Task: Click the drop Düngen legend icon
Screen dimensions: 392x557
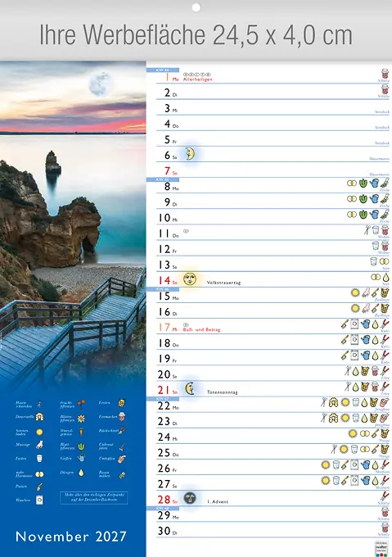Action: pos(81,473)
